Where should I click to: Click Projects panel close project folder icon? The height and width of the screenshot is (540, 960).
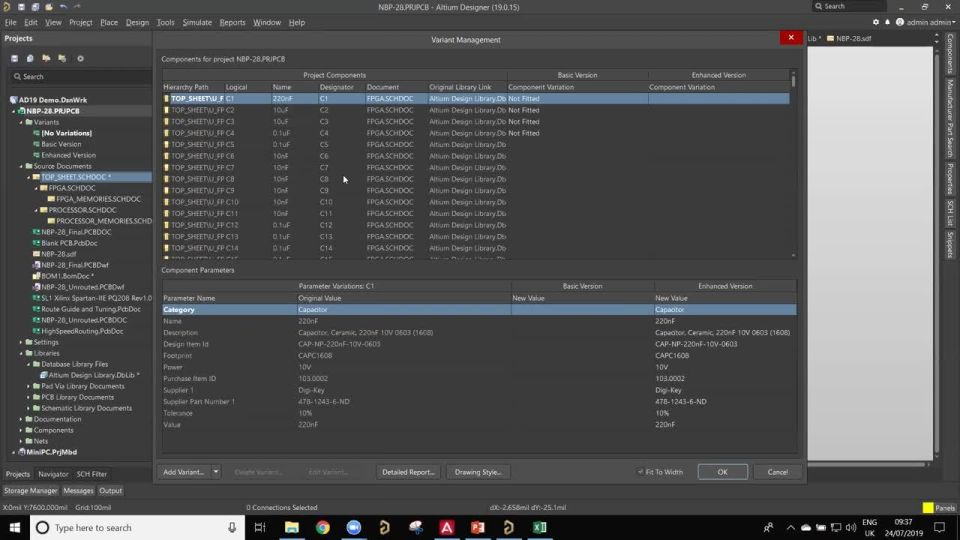coord(62,58)
